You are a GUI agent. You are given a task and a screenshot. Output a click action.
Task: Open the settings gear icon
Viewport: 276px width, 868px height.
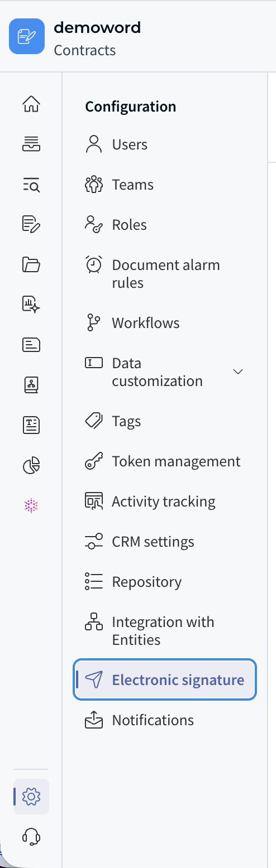pos(31,797)
